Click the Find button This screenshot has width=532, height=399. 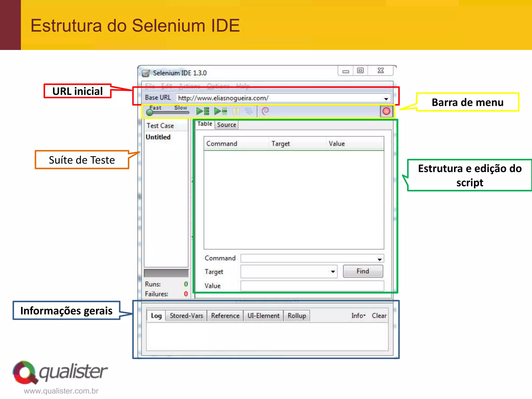tap(363, 271)
